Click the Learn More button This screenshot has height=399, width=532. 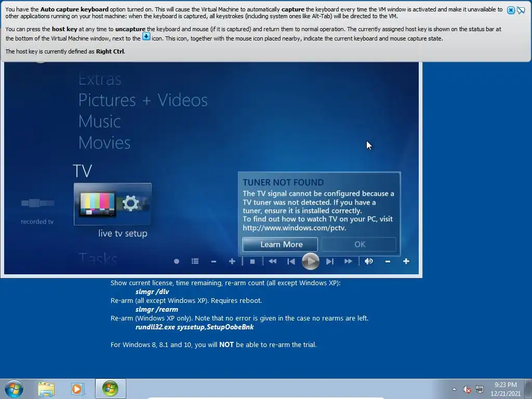click(280, 244)
